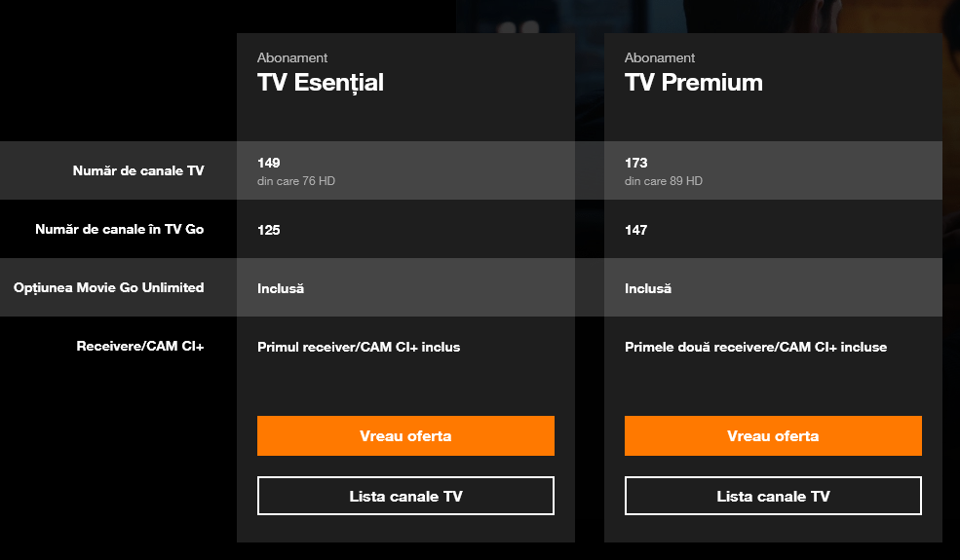Click Vreau oferta for TV Premium
Image resolution: width=960 pixels, height=560 pixels.
(773, 436)
